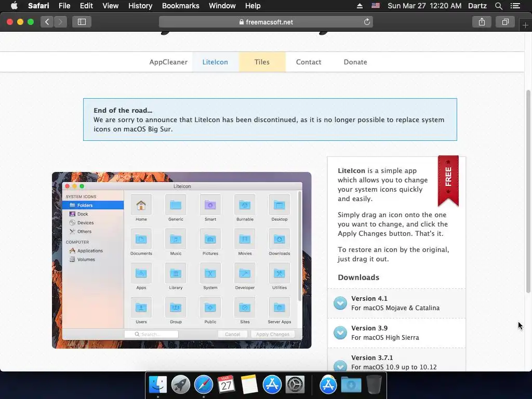Open the Downloads folder in Dock
The height and width of the screenshot is (399, 532).
click(x=351, y=385)
